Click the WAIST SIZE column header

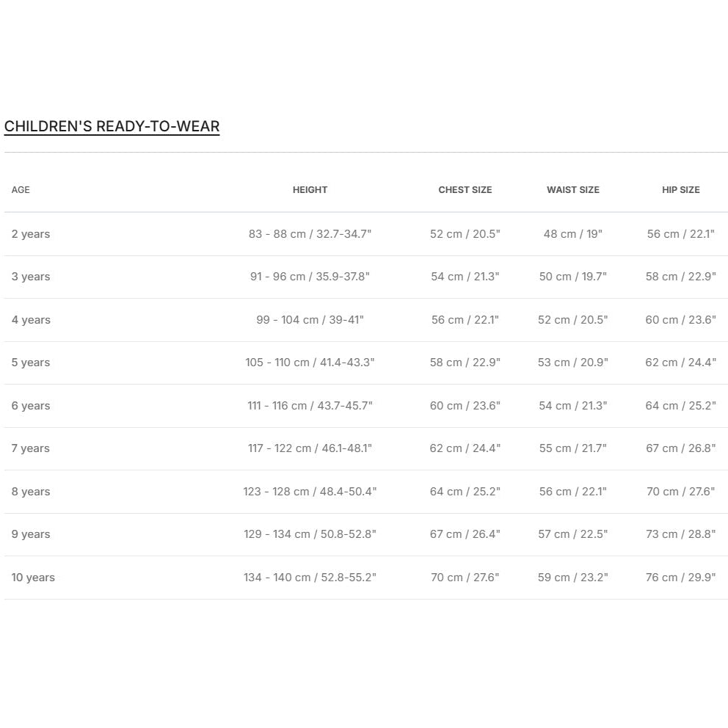pyautogui.click(x=573, y=190)
